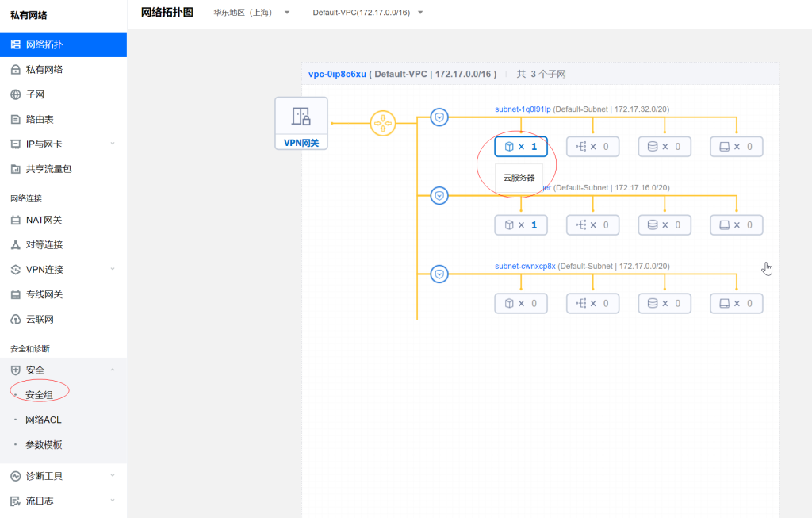Click the 私有网络 sidebar title
This screenshot has height=518, width=812.
pos(29,16)
